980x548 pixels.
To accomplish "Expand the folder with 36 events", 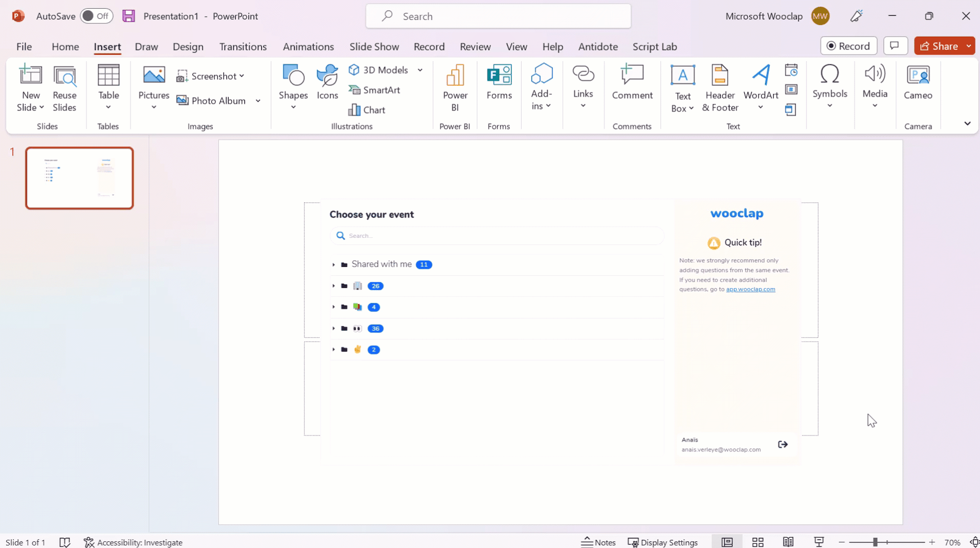I will pos(333,329).
